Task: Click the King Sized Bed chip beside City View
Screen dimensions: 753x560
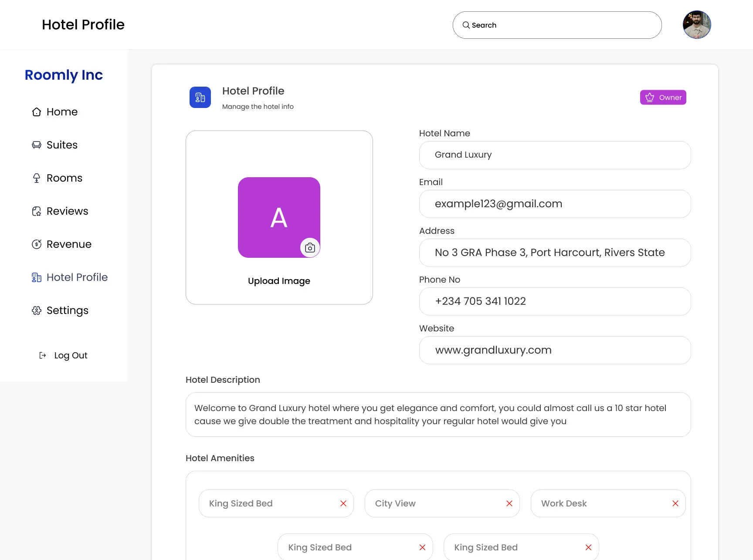Action: point(276,503)
